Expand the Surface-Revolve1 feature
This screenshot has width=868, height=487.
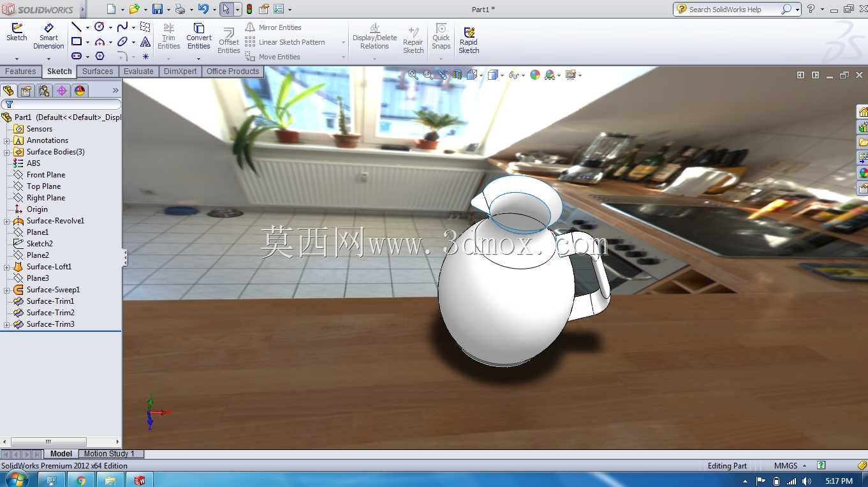point(7,221)
